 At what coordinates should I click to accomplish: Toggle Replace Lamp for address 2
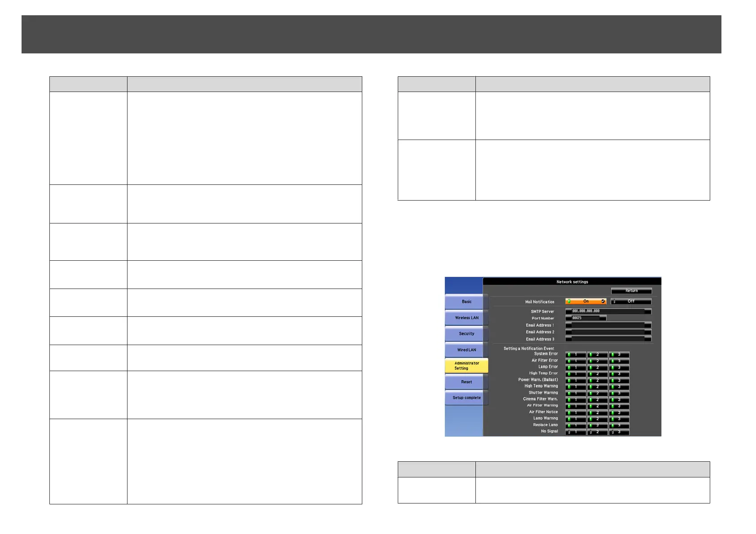(x=598, y=425)
